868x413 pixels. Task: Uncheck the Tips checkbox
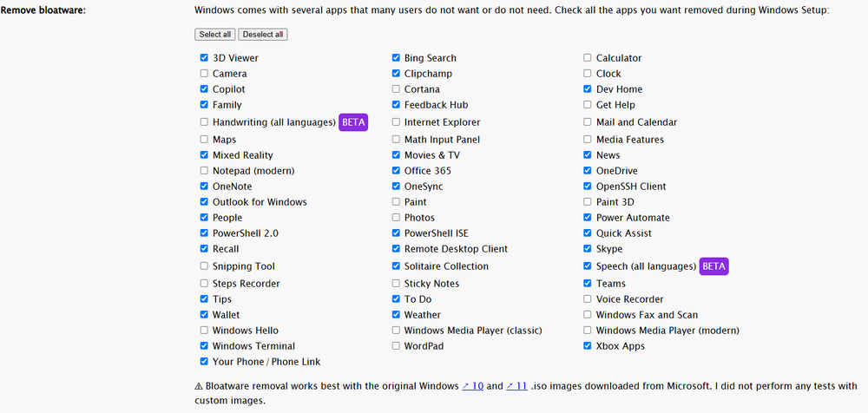point(204,299)
